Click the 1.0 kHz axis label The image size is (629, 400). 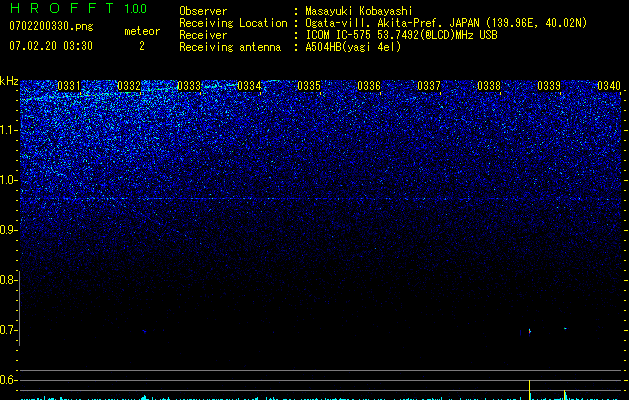click(8, 180)
